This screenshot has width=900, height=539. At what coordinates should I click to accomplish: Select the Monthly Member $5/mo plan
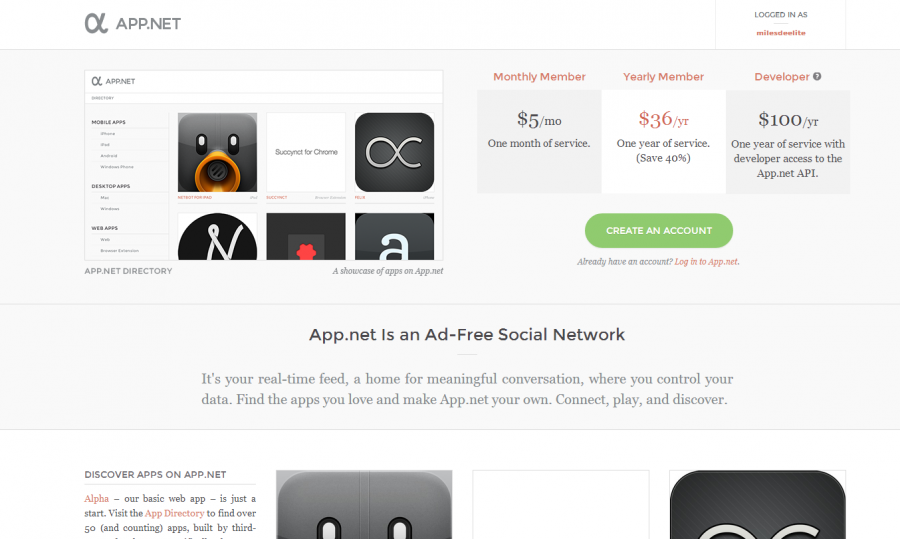tap(539, 141)
